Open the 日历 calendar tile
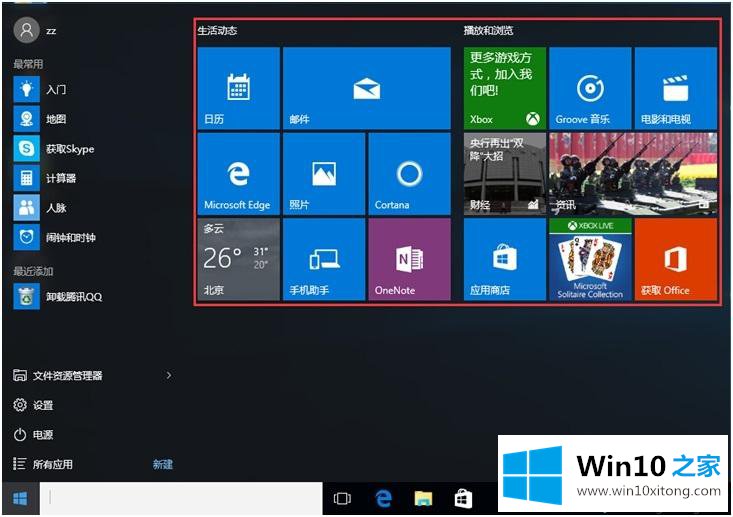Image resolution: width=733 pixels, height=517 pixels. 238,88
